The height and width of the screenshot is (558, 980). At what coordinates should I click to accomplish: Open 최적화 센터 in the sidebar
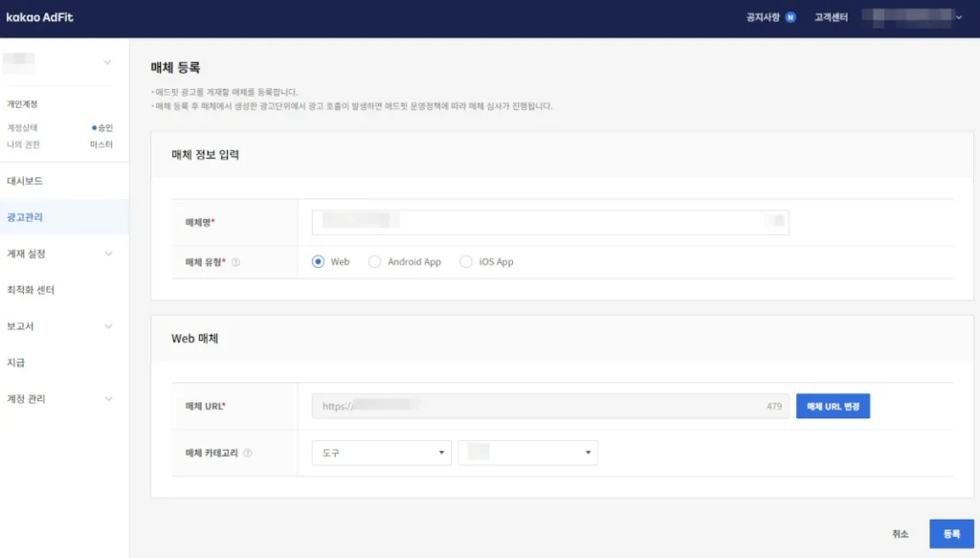click(x=30, y=290)
